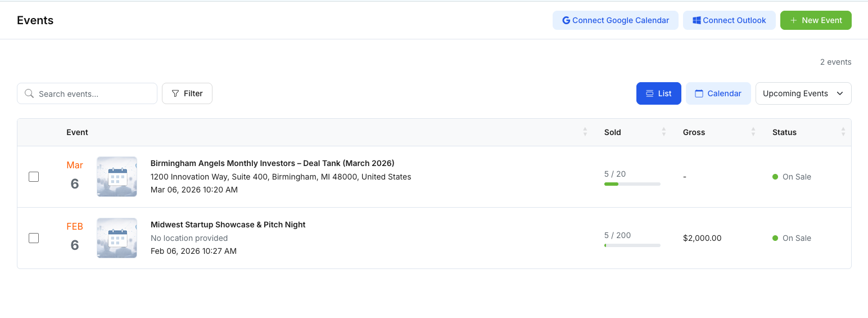
Task: Sort by Event column arrows icon
Action: click(x=585, y=132)
